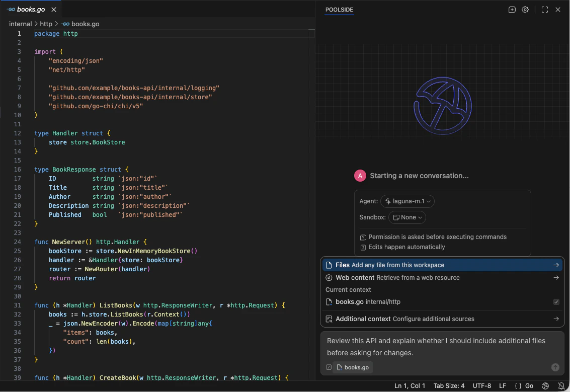The height and width of the screenshot is (392, 570).
Task: Click the compass icon on Web content row
Action: 329,277
